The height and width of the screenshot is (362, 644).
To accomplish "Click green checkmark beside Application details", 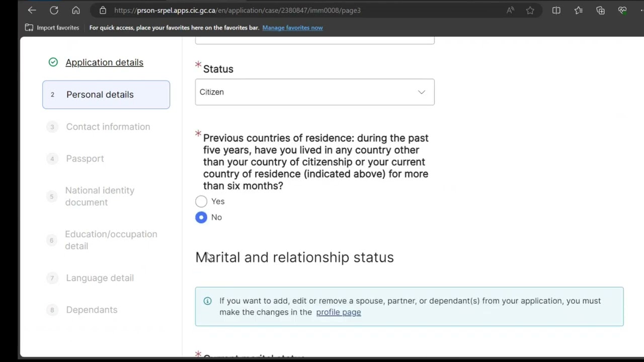I will tap(53, 62).
